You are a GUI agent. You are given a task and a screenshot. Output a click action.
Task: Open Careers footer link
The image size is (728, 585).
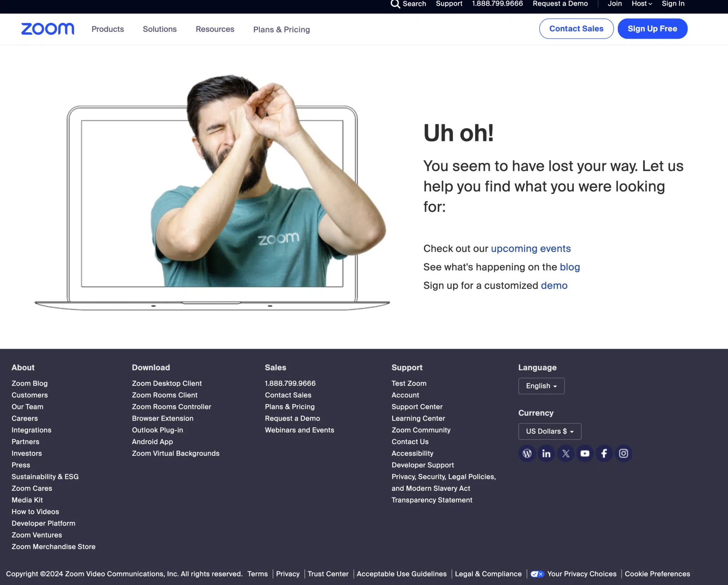point(25,419)
